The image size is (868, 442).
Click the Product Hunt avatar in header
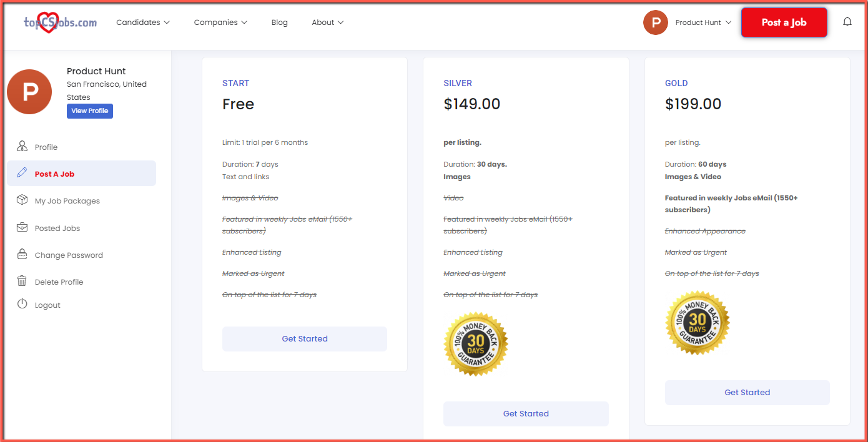pyautogui.click(x=656, y=22)
